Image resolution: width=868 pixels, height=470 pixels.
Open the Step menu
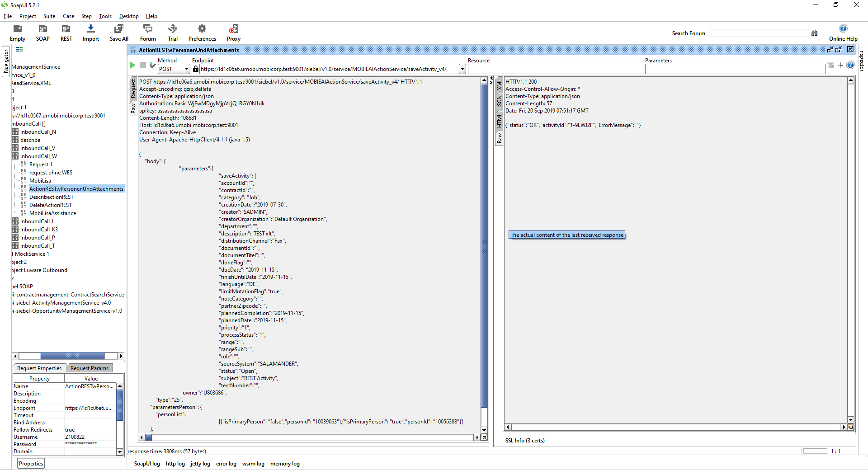click(x=86, y=16)
